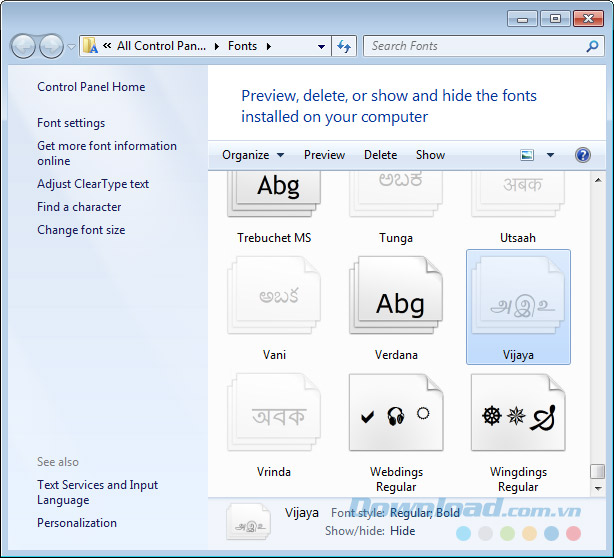
Task: Expand the address bar history dropdown
Action: pyautogui.click(x=321, y=46)
